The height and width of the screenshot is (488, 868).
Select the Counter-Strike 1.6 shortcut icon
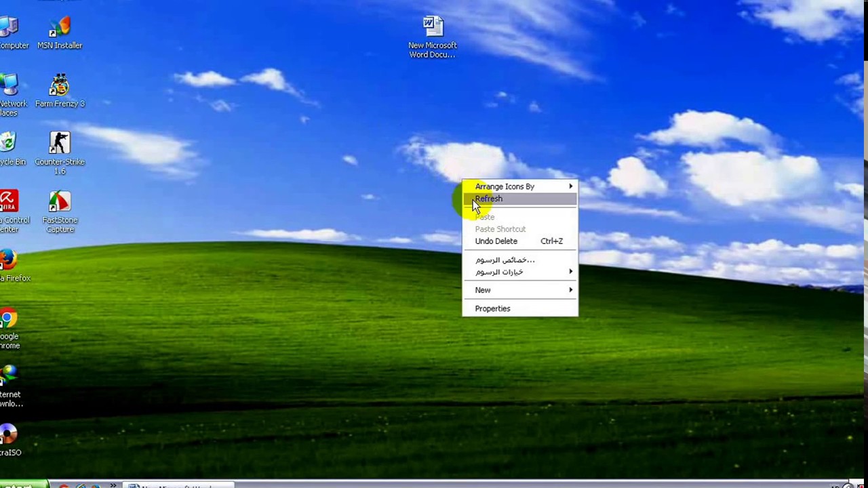[60, 153]
